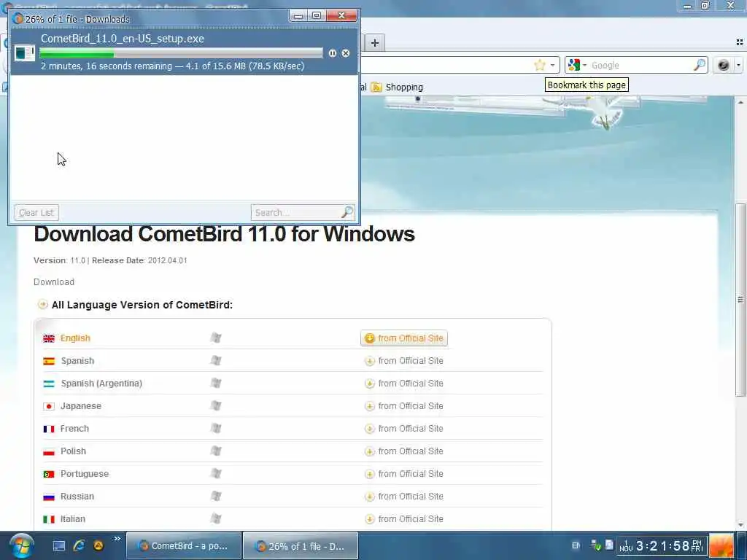Viewport: 747px width, 560px height.
Task: Launch Internet Explorer from quick launch
Action: point(79,545)
